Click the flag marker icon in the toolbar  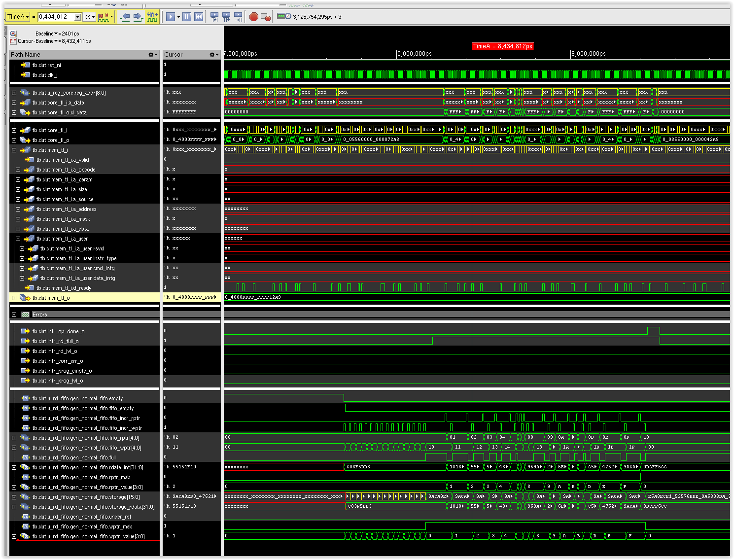click(x=102, y=16)
